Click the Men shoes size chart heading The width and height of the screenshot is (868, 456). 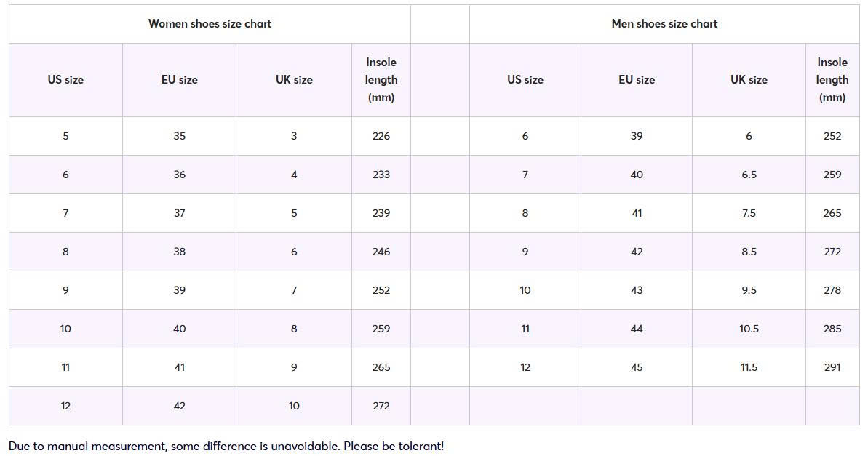tap(664, 24)
